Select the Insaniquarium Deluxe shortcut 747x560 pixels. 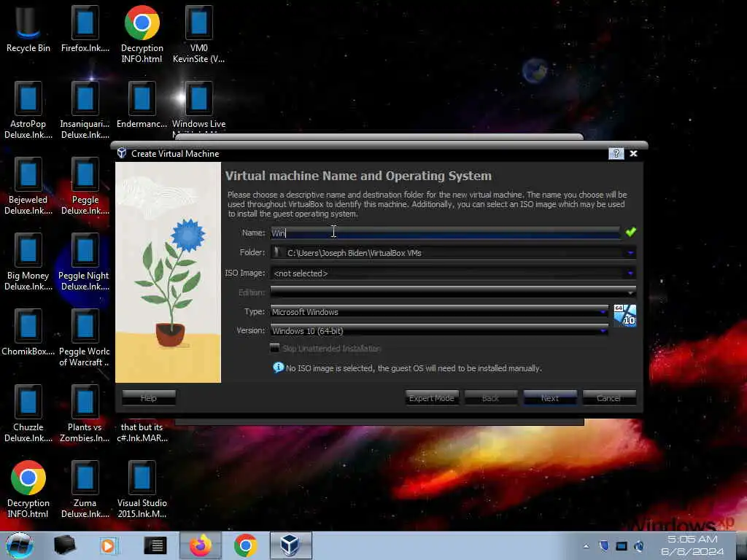tap(85, 111)
